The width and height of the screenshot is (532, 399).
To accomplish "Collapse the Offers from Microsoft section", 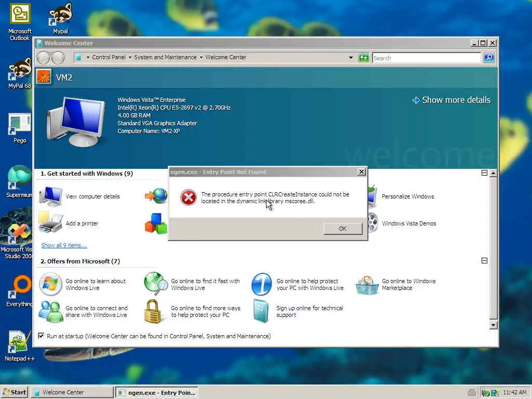I will [485, 261].
